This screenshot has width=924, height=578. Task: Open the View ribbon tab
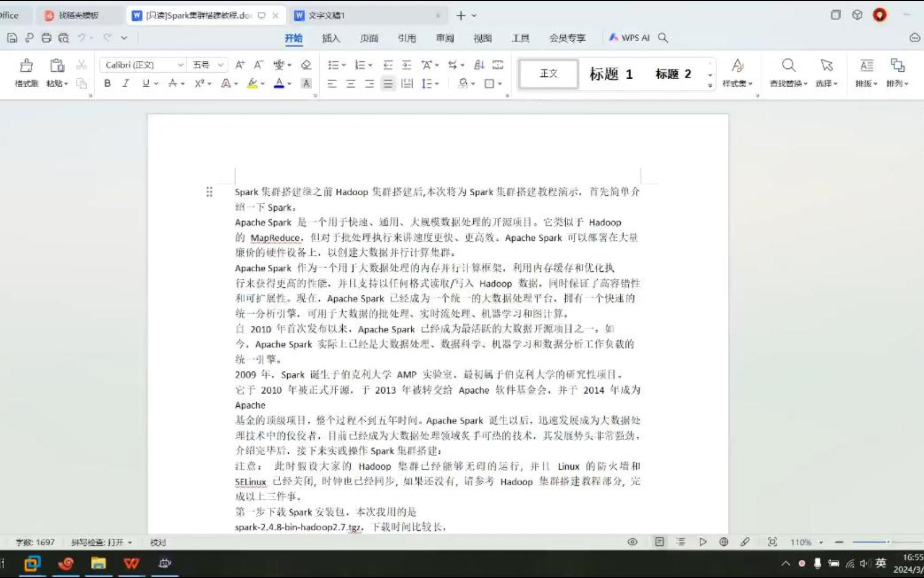[482, 38]
